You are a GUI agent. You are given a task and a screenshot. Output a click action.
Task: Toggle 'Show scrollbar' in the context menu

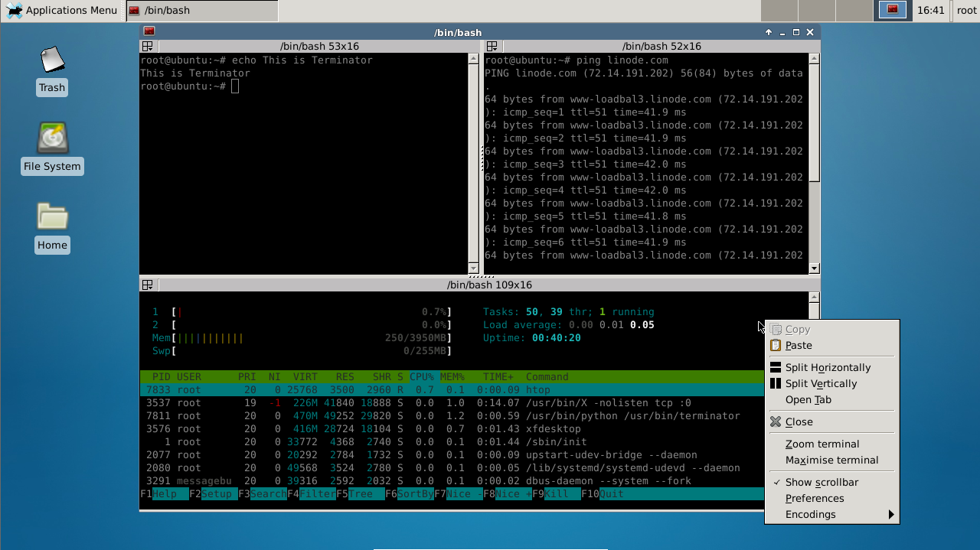tap(822, 482)
